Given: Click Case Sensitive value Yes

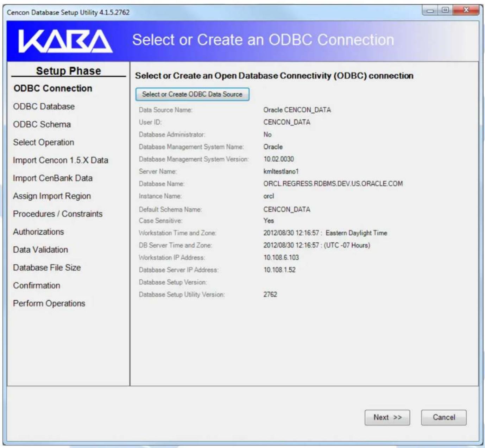Looking at the screenshot, I should tap(269, 221).
